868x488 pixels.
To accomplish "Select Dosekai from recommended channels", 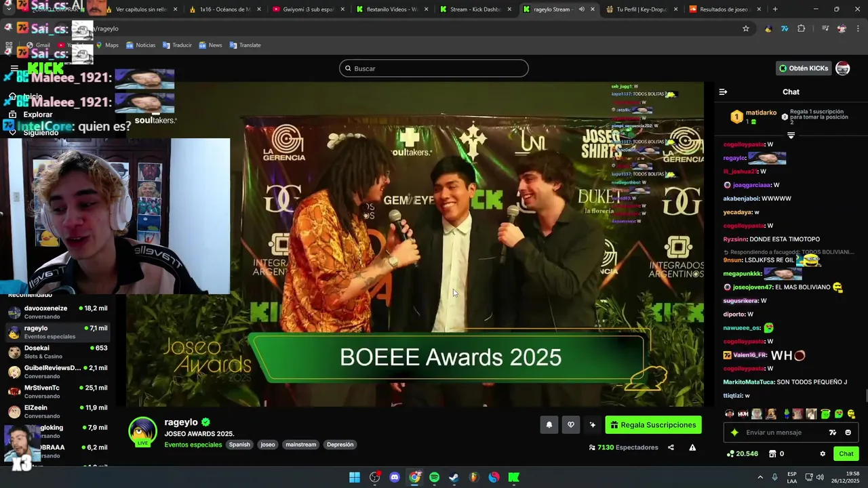I will click(x=58, y=352).
